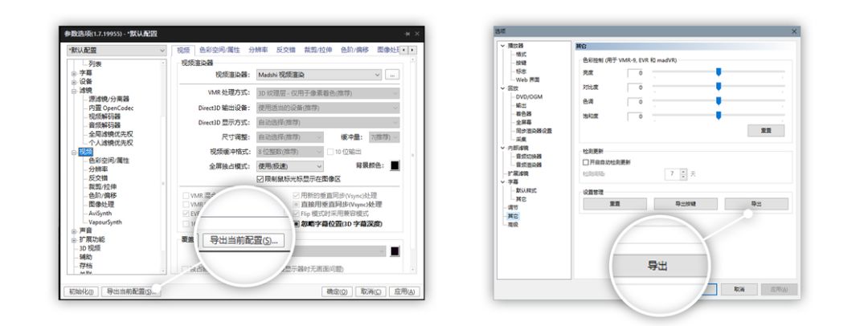The height and width of the screenshot is (326, 868).
Task: Toggle 限制鼠标光标显示在图像区 checkbox
Action: tap(260, 179)
